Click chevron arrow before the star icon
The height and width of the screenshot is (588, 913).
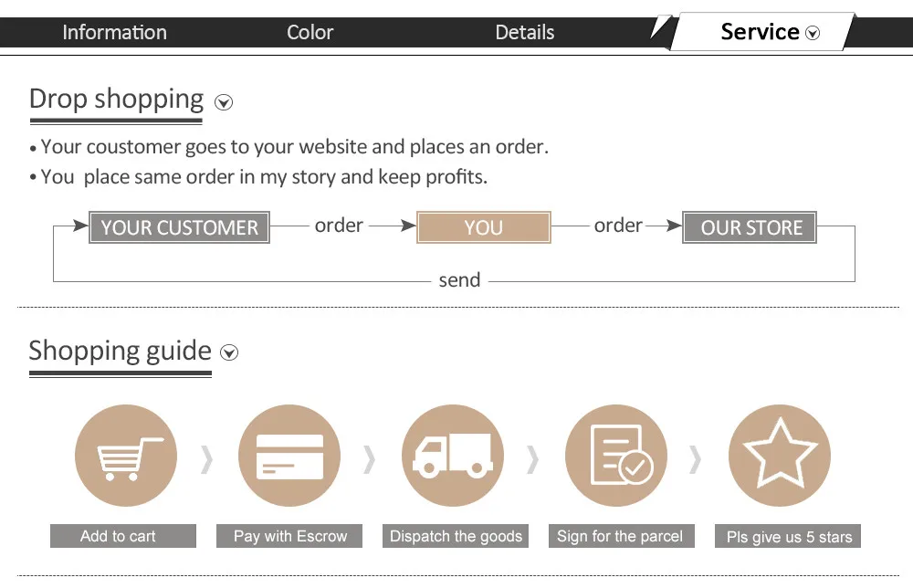[695, 460]
